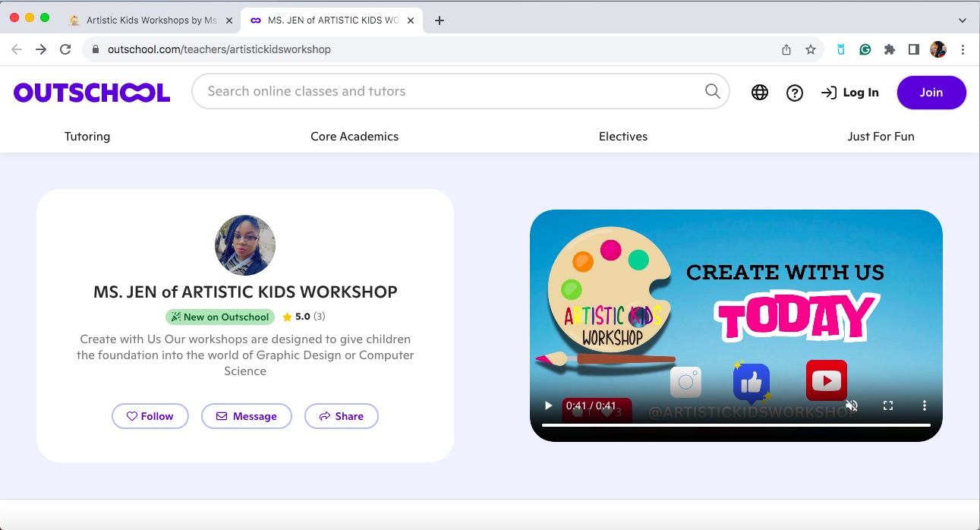Click the Join button
The height and width of the screenshot is (530, 980).
(931, 93)
